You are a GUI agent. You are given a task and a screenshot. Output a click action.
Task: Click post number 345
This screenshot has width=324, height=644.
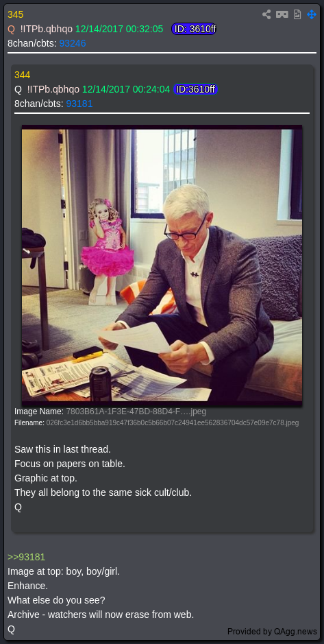(16, 14)
